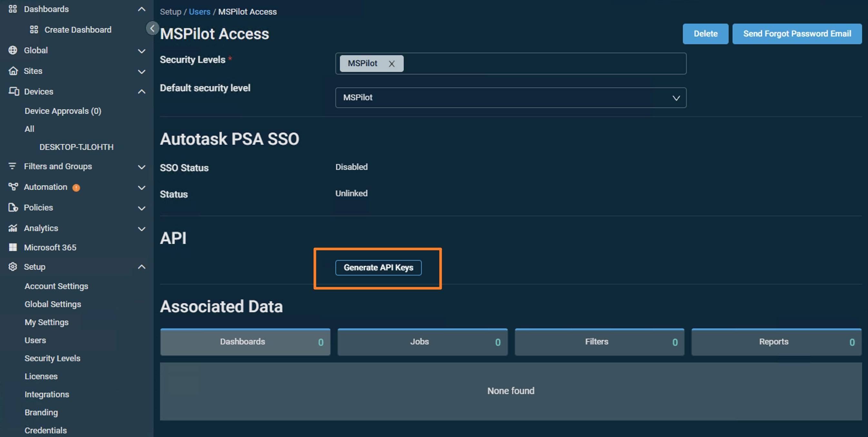Click the Global globe icon
Viewport: 868px width, 437px height.
13,50
